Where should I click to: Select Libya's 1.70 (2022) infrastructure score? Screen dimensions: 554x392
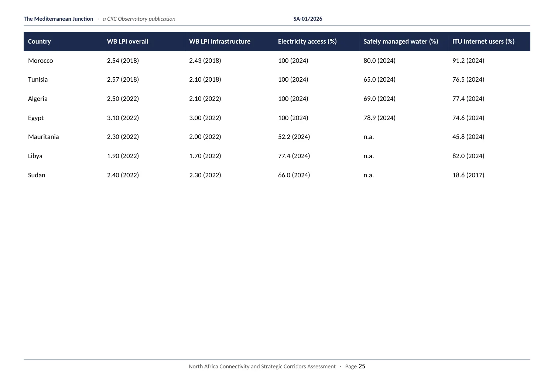pyautogui.click(x=205, y=156)
